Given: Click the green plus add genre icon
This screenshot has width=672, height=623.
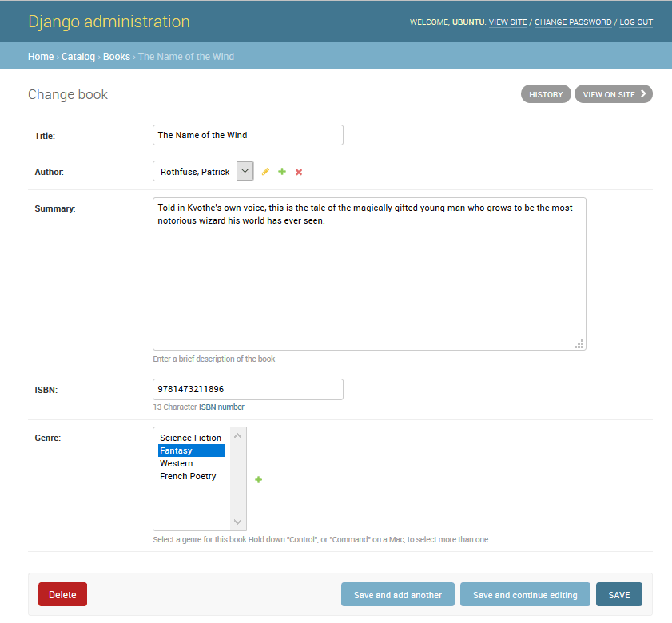Looking at the screenshot, I should pyautogui.click(x=258, y=479).
